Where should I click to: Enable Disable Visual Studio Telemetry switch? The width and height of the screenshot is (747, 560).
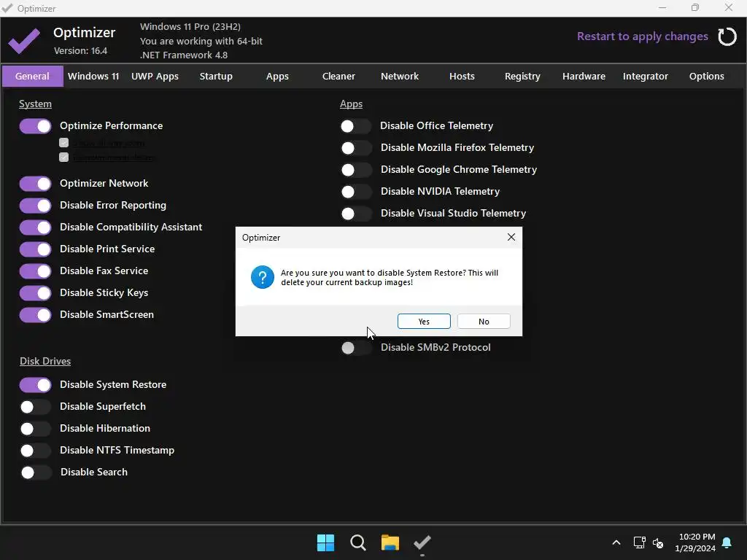356,214
